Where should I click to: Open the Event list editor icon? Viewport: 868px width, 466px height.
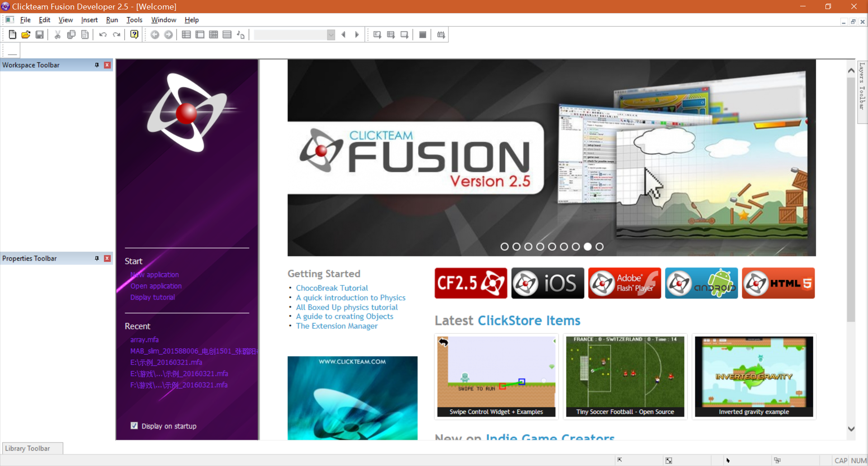[x=227, y=34]
